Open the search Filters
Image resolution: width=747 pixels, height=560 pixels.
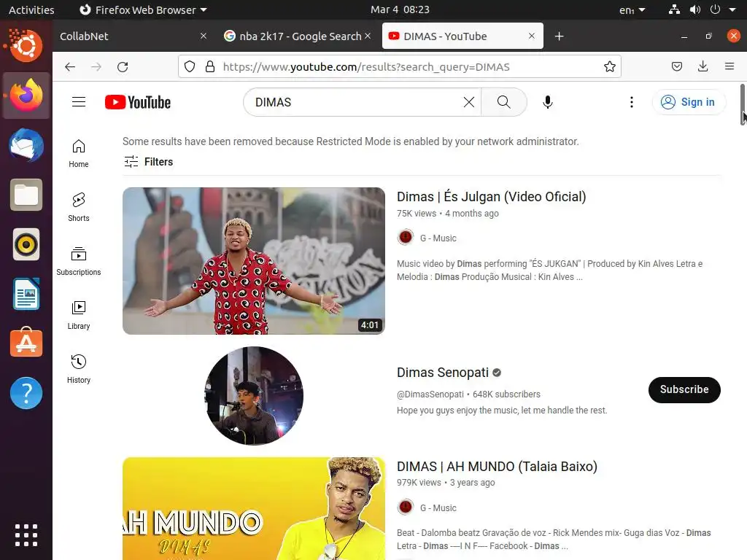pyautogui.click(x=148, y=162)
